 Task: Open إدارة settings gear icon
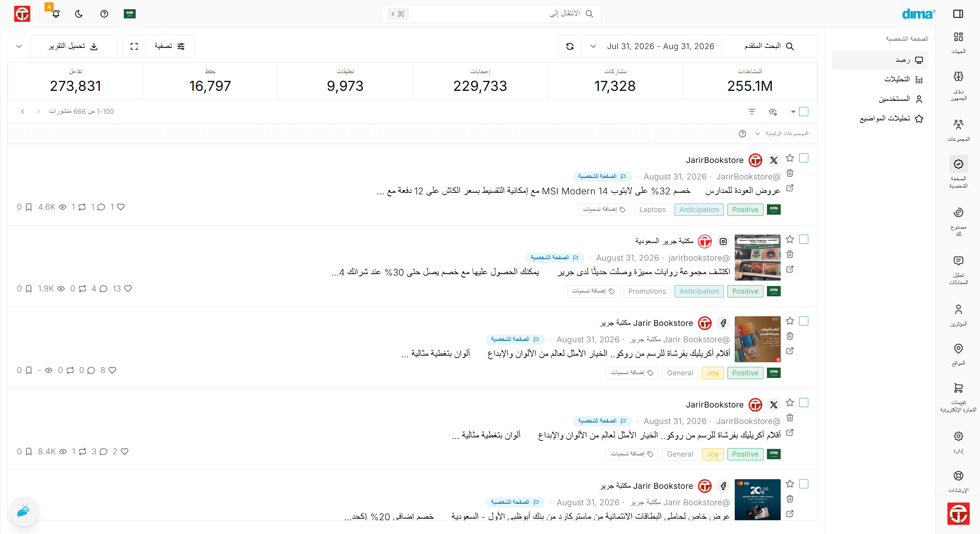(958, 436)
